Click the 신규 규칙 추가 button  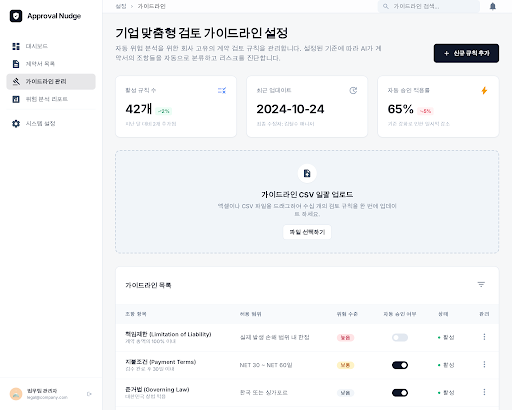[466, 53]
